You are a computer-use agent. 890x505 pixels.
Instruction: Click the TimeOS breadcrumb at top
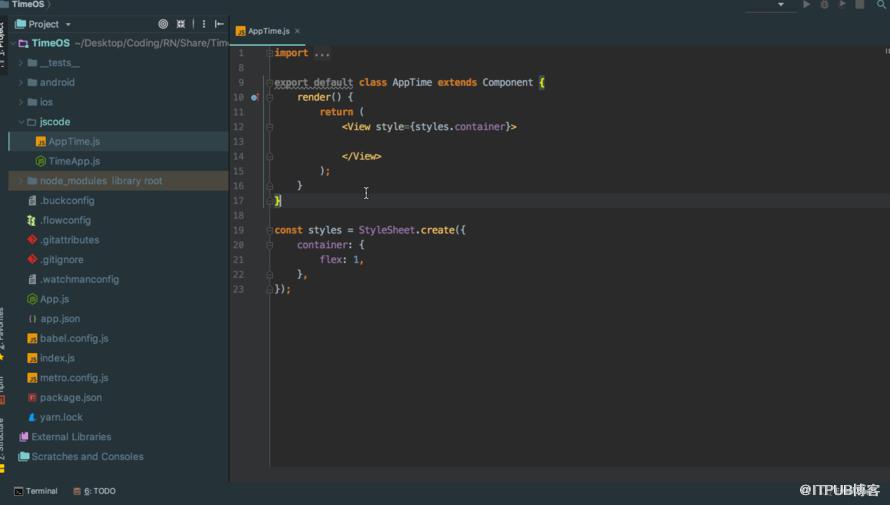click(28, 4)
